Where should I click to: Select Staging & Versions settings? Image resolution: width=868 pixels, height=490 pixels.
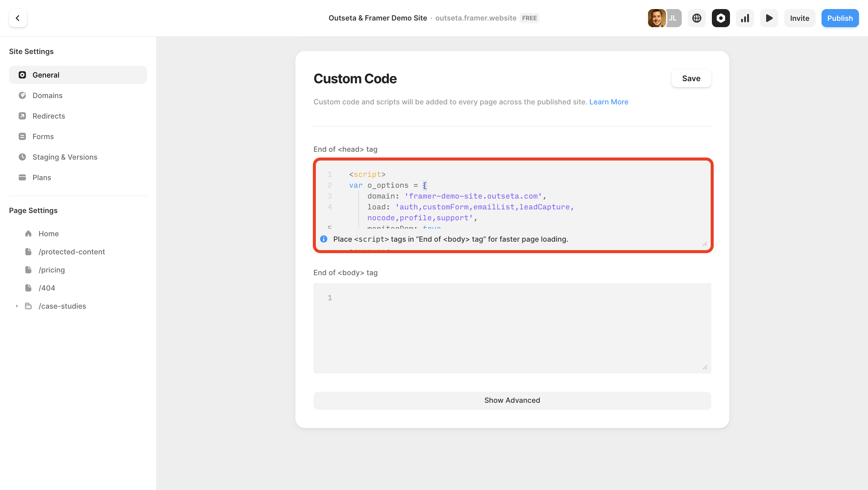(x=65, y=157)
